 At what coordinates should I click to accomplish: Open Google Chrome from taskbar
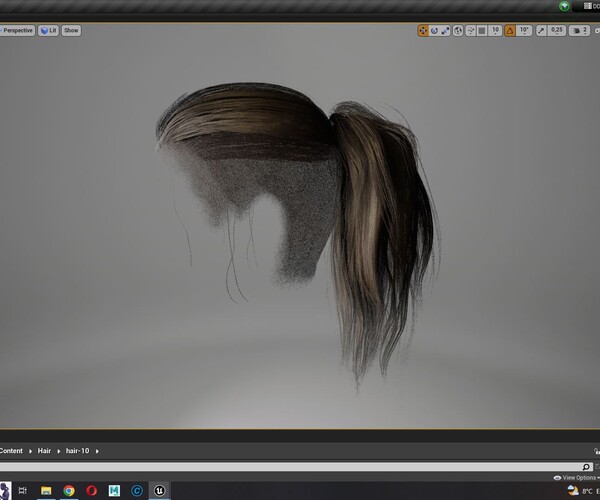click(69, 490)
